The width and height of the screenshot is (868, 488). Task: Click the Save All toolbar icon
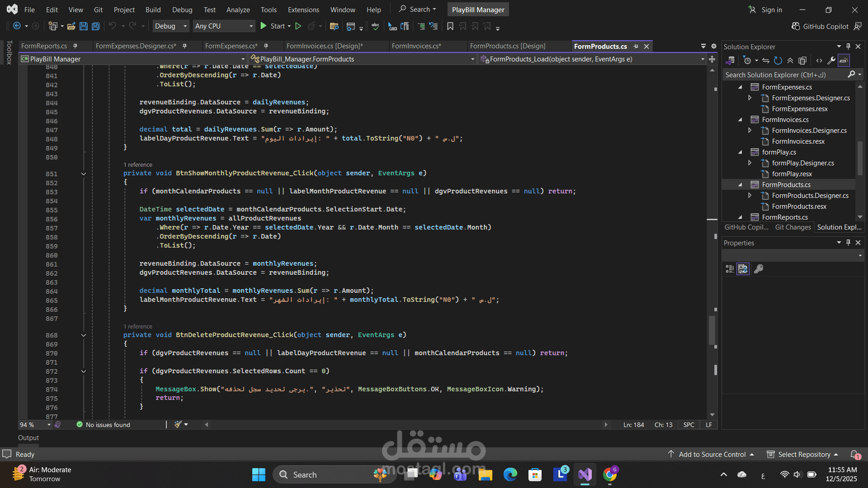(96, 26)
